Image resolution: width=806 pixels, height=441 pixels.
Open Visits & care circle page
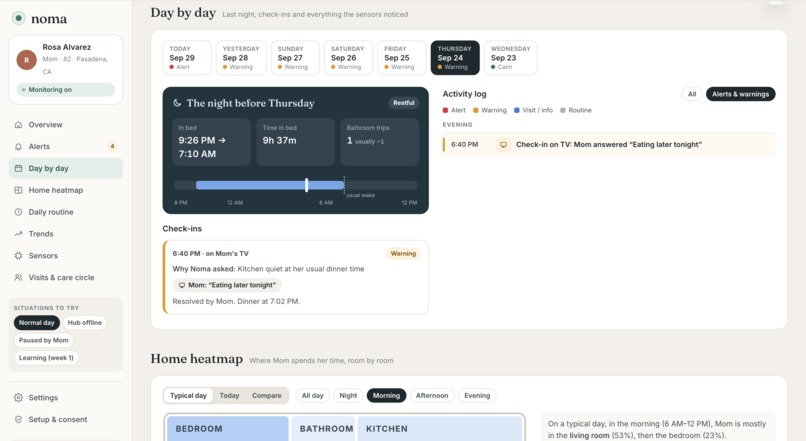66,278
